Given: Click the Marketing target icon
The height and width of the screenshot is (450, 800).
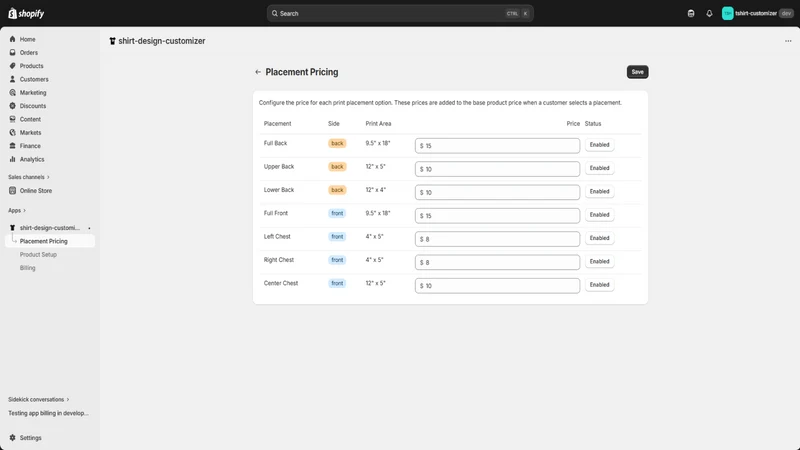Looking at the screenshot, I should pos(12,92).
